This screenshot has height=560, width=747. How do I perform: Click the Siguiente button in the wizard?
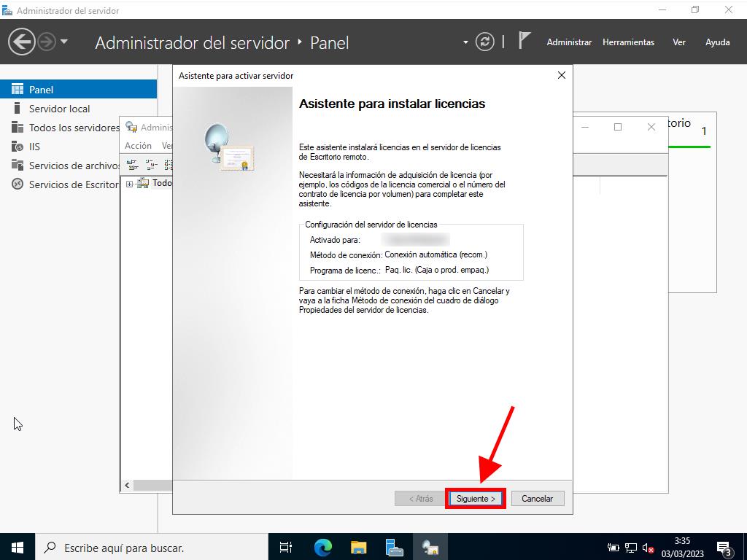476,499
